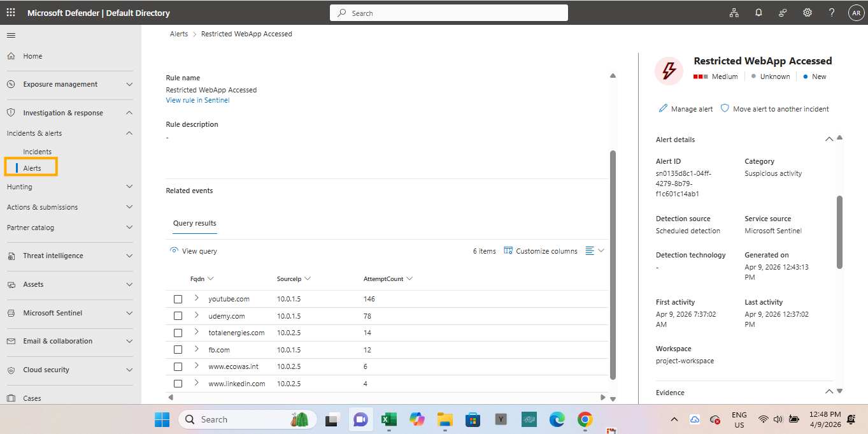Open the app launcher grid icon

11,13
